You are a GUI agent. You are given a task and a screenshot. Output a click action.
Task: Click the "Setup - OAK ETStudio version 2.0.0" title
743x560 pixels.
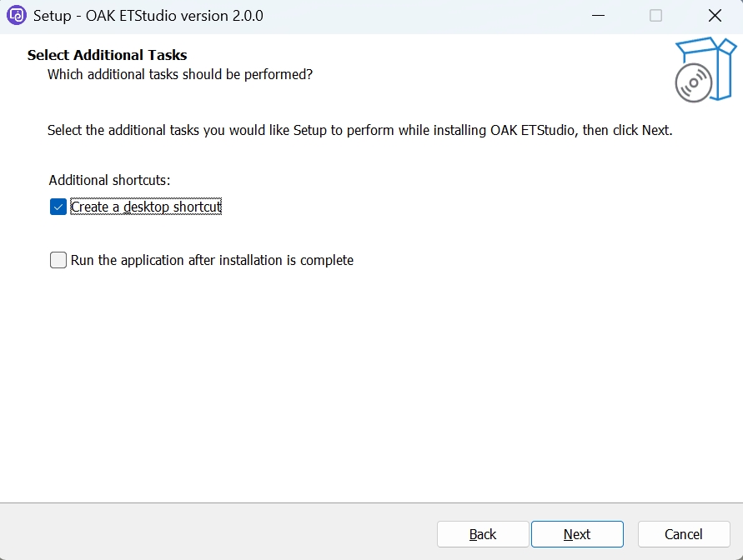coord(148,16)
